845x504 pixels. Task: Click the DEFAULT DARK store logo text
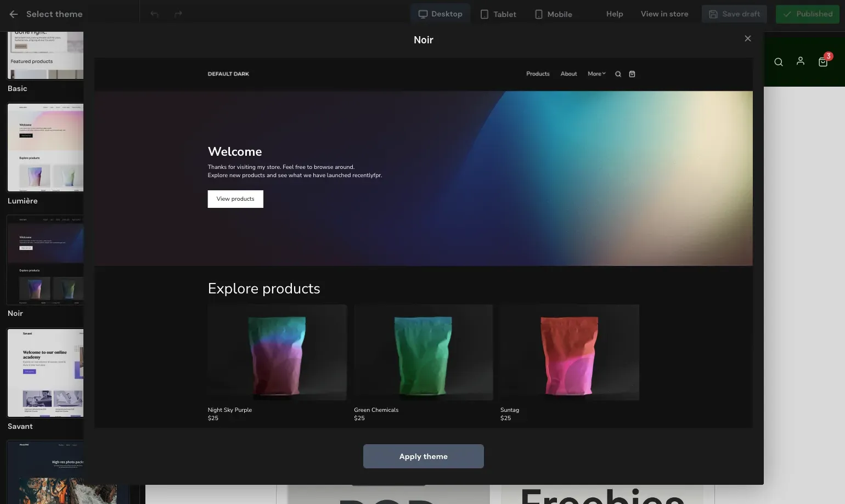(228, 74)
